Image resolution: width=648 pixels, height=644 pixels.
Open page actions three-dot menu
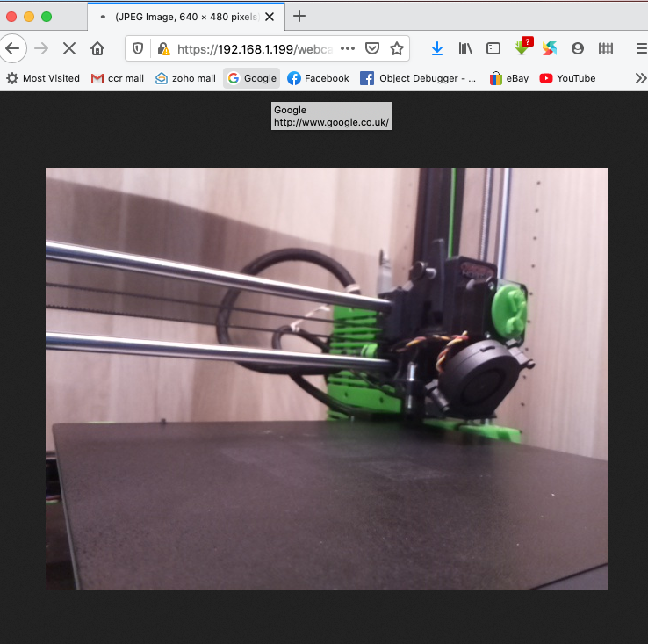tap(348, 49)
